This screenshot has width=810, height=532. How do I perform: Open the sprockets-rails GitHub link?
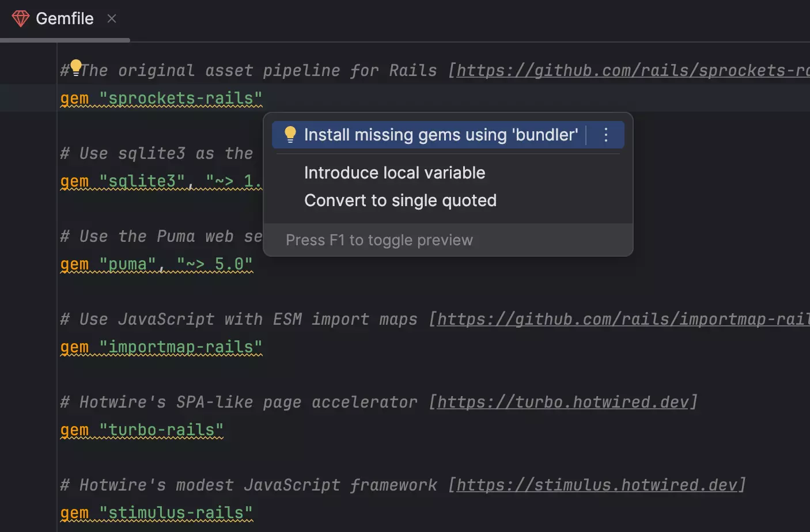[628, 70]
